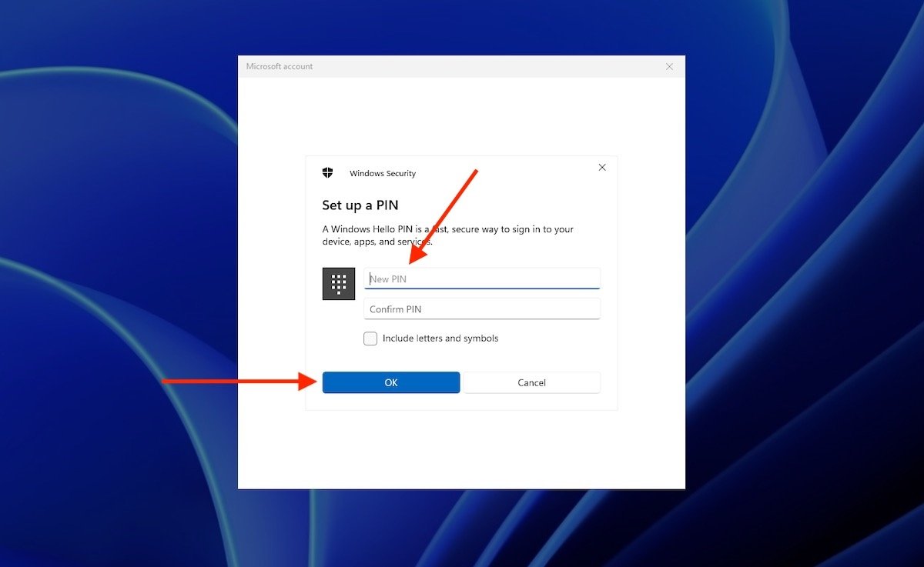
Task: Click the PIN keypad icon
Action: [339, 284]
